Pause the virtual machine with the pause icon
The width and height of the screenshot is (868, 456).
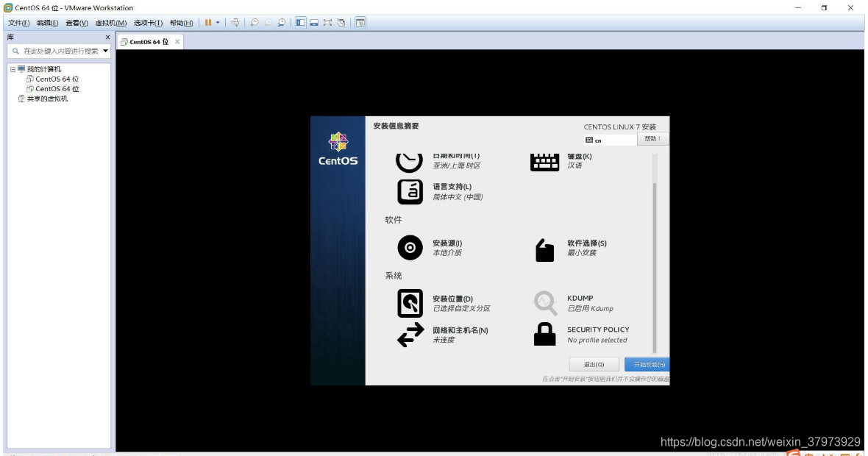coord(208,23)
